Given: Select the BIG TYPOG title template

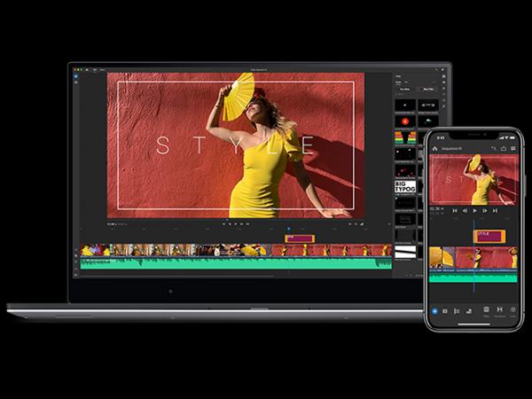Looking at the screenshot, I should (405, 185).
